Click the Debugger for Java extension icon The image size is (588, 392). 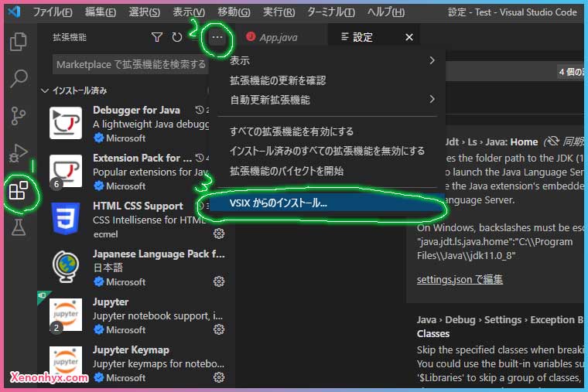(66, 123)
